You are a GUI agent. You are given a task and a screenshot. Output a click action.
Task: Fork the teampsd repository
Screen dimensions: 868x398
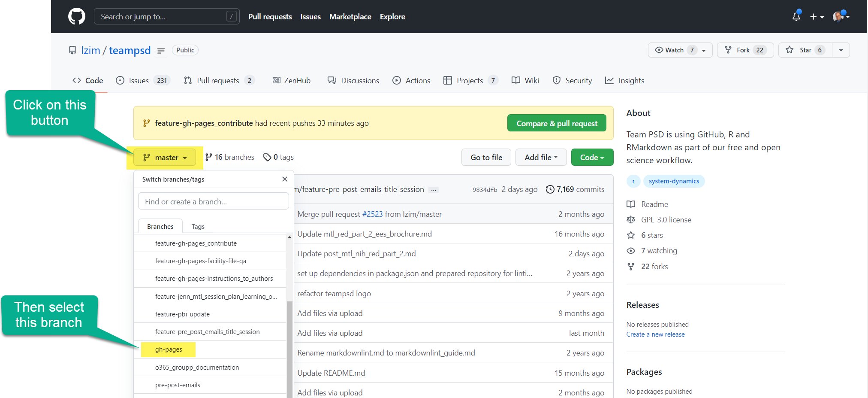click(x=745, y=50)
